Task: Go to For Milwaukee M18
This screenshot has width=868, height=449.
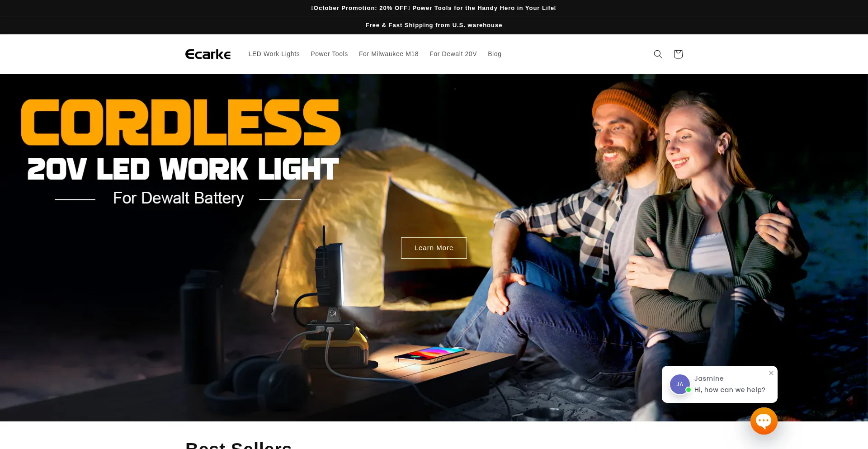Action: [x=389, y=54]
